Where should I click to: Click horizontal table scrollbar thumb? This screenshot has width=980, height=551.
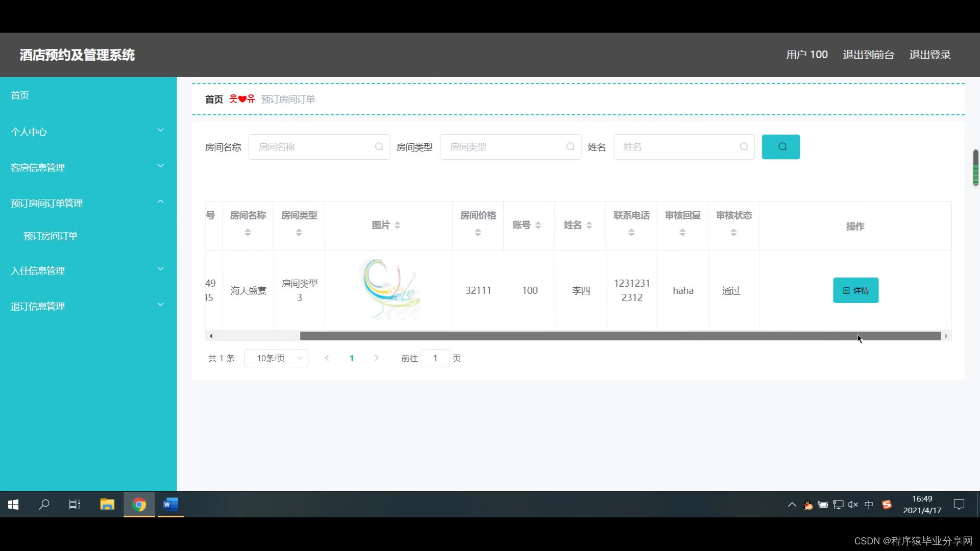click(620, 336)
